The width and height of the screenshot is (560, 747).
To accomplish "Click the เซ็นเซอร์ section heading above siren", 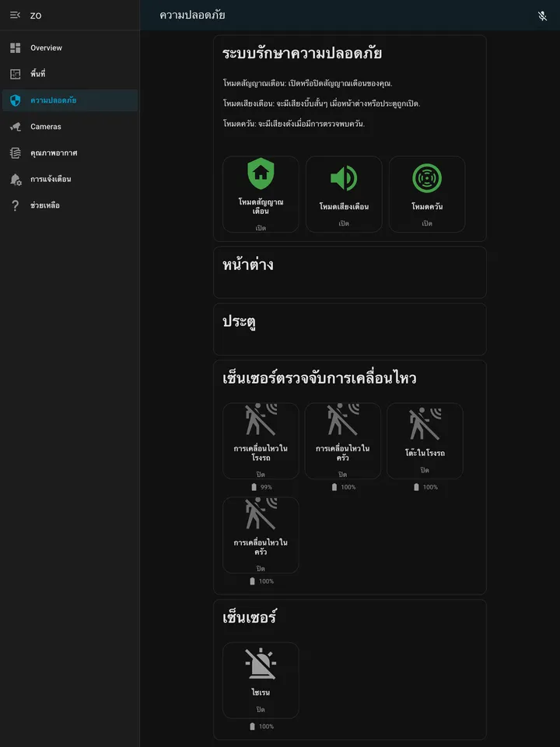I will click(x=249, y=617).
